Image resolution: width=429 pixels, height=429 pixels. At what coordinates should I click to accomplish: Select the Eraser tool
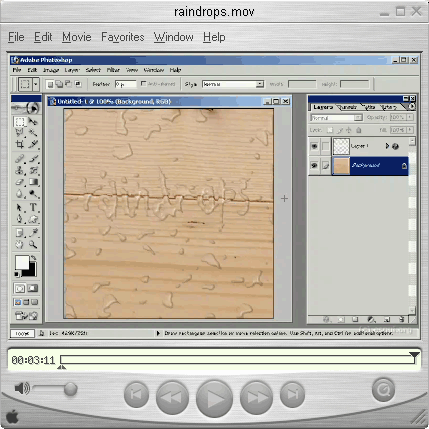(20, 182)
